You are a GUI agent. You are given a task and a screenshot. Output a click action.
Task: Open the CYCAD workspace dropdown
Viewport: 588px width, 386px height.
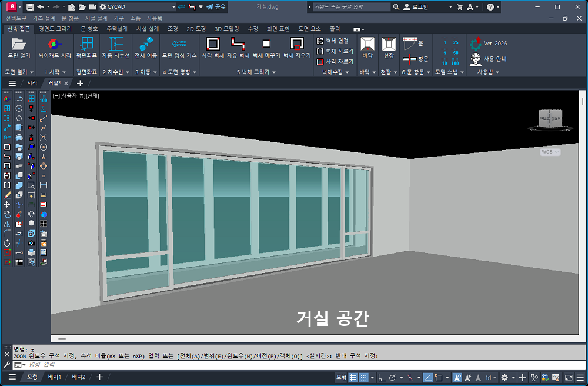(173, 7)
